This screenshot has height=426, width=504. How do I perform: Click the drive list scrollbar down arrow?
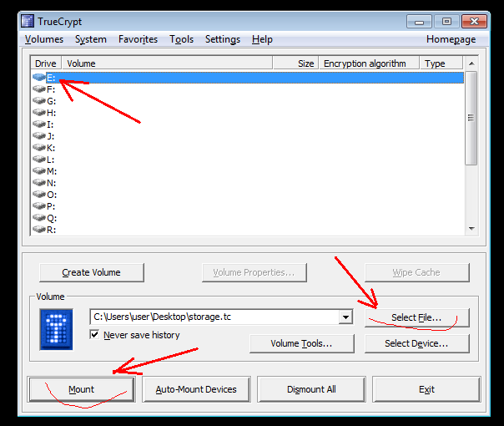point(471,229)
